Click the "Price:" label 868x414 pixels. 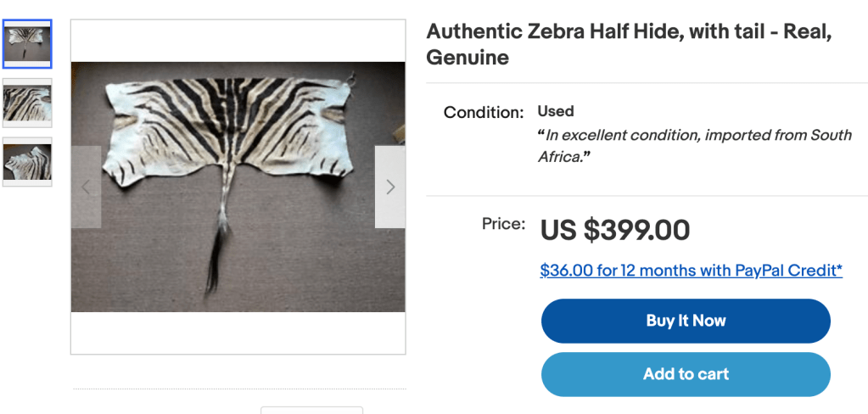(x=504, y=224)
